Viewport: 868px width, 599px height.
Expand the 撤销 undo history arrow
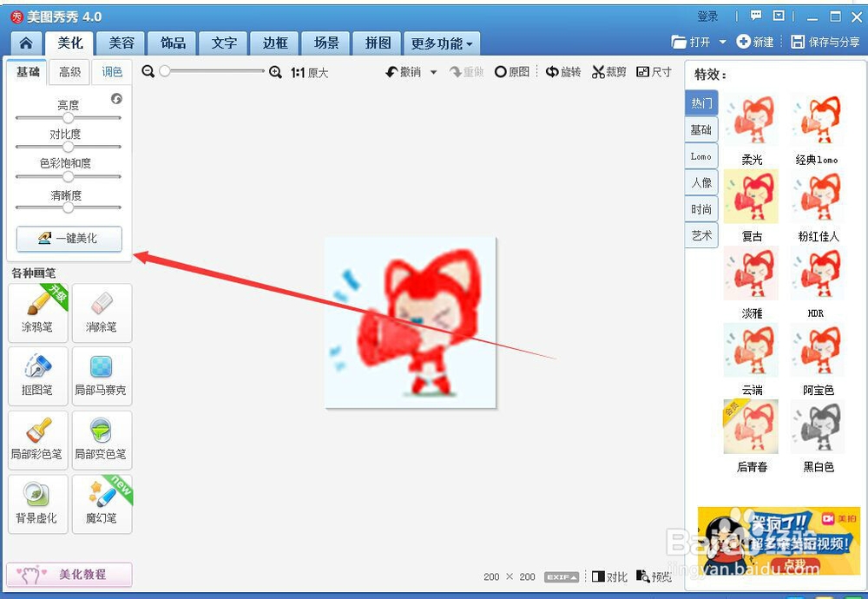[x=433, y=72]
